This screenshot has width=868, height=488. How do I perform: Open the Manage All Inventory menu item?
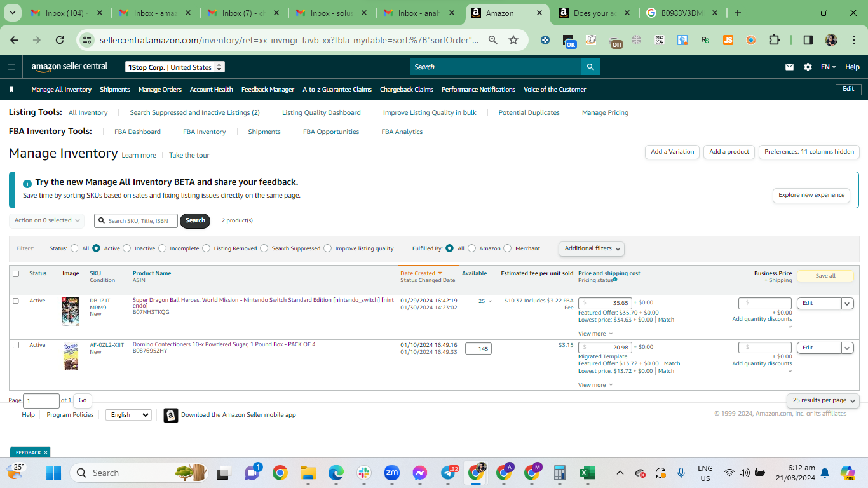(x=62, y=90)
